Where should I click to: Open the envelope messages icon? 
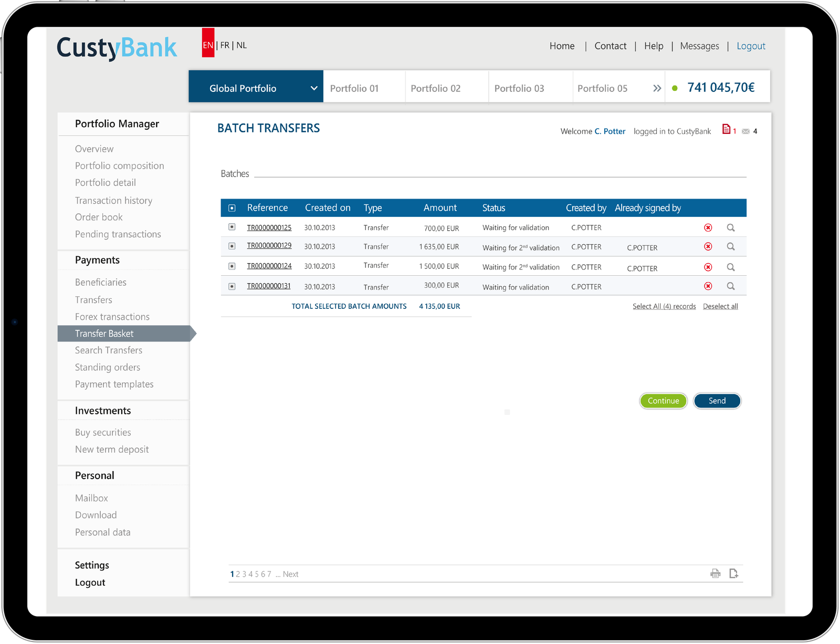(x=745, y=131)
